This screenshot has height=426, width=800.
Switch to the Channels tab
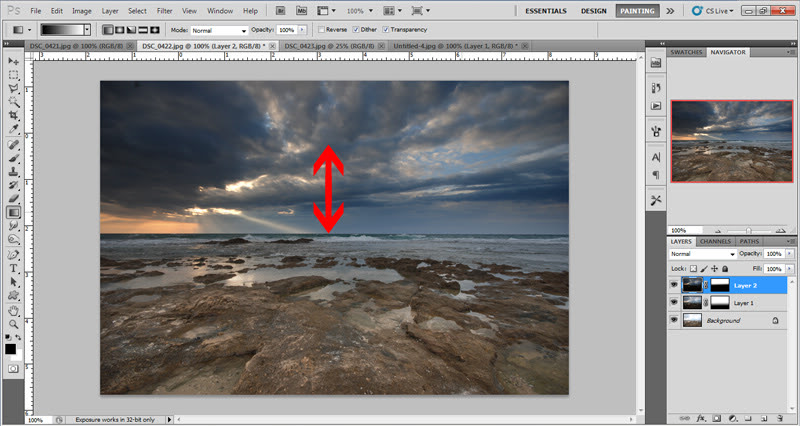[x=715, y=241]
